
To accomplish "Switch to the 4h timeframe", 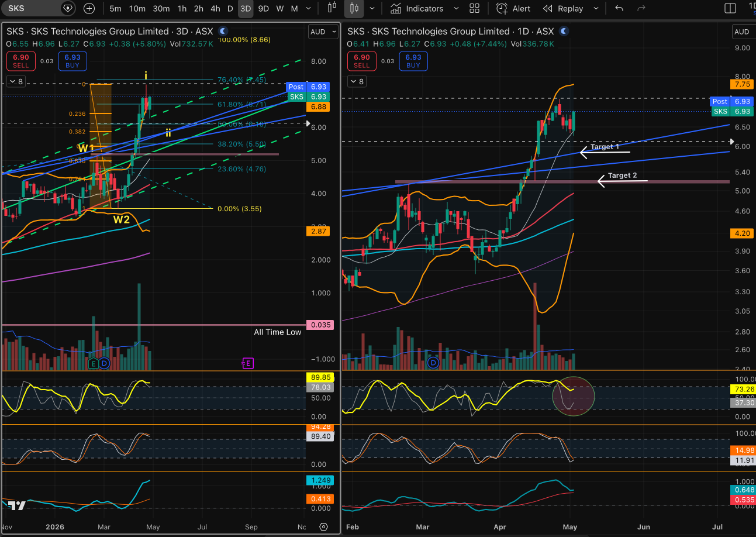I will 215,8.
